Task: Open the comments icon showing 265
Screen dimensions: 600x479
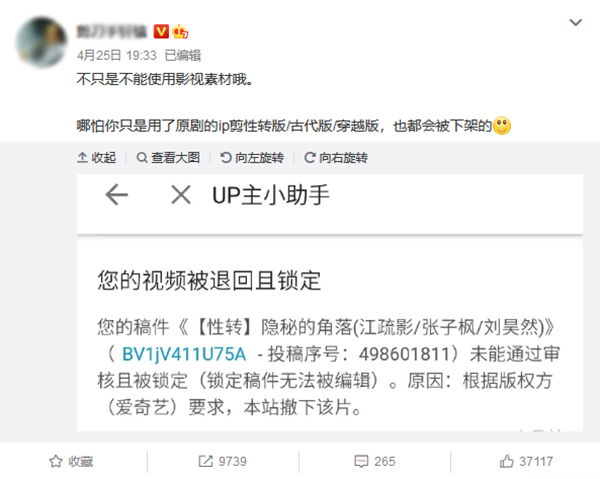Action: (x=375, y=461)
